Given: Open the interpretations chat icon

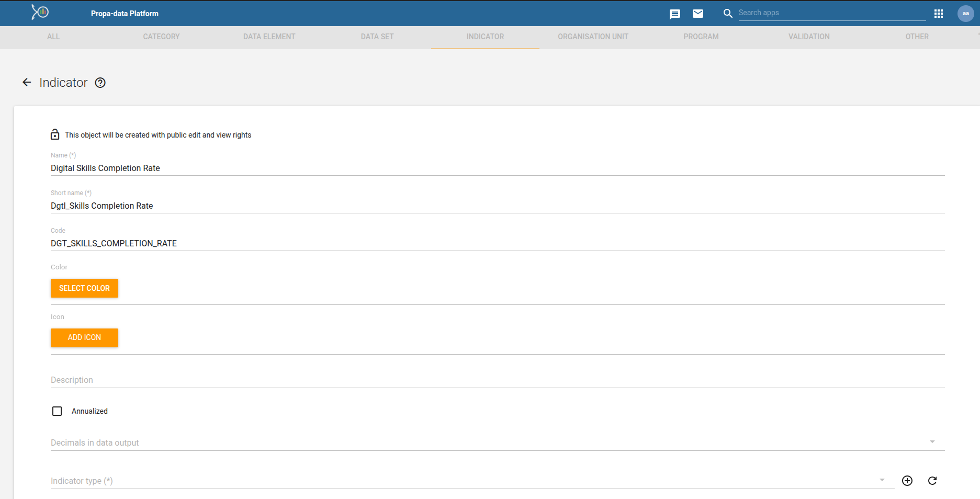Looking at the screenshot, I should [x=675, y=14].
